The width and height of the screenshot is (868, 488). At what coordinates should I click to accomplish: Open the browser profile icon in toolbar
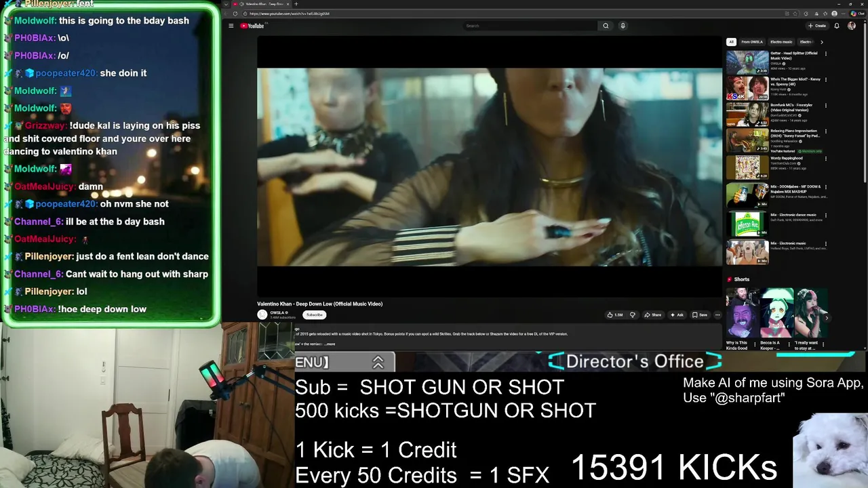[835, 14]
